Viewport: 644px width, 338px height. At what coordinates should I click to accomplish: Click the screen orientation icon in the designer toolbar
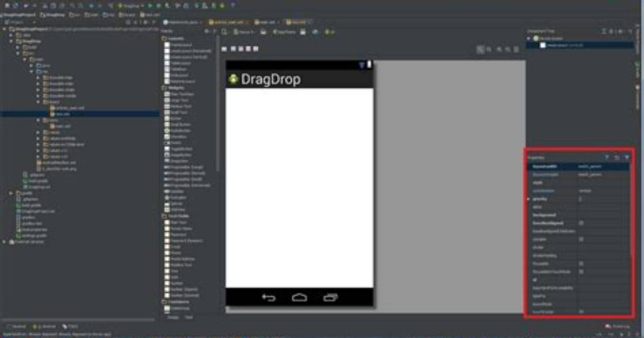point(263,32)
